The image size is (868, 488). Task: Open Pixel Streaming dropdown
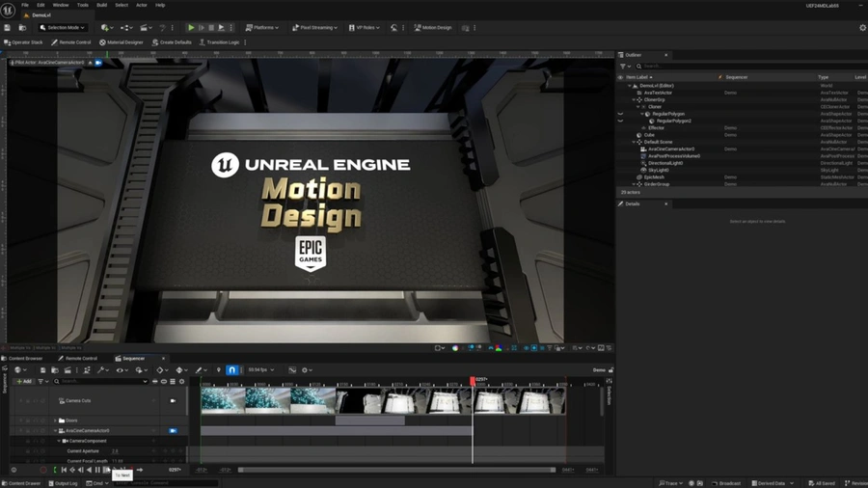(314, 28)
